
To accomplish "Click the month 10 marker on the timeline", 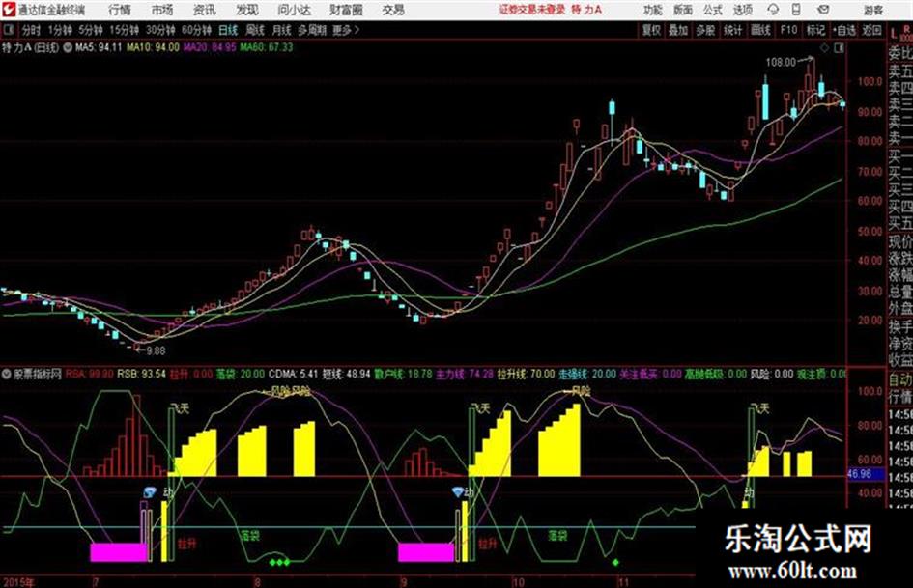I will coord(518,581).
